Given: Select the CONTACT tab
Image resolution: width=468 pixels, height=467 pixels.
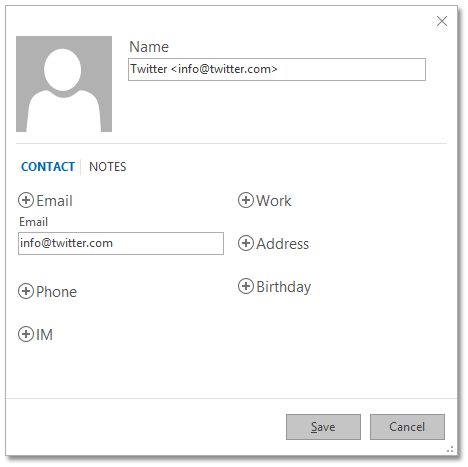Looking at the screenshot, I should [48, 167].
